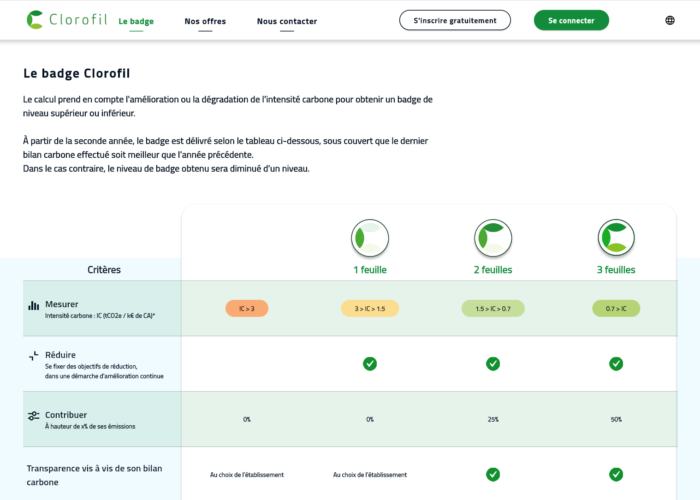Click the 3 feuilles column label
This screenshot has height=500, width=700.
tap(616, 270)
